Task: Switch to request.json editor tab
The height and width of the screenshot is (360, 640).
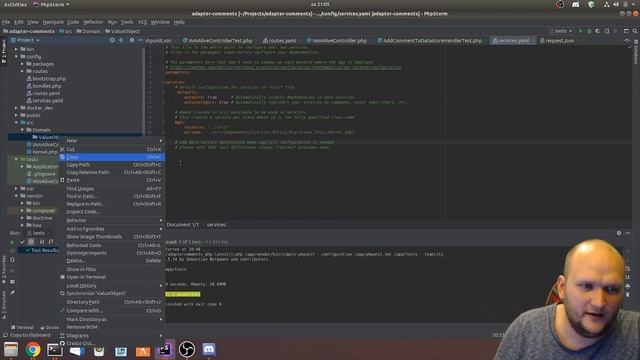Action: pyautogui.click(x=557, y=41)
